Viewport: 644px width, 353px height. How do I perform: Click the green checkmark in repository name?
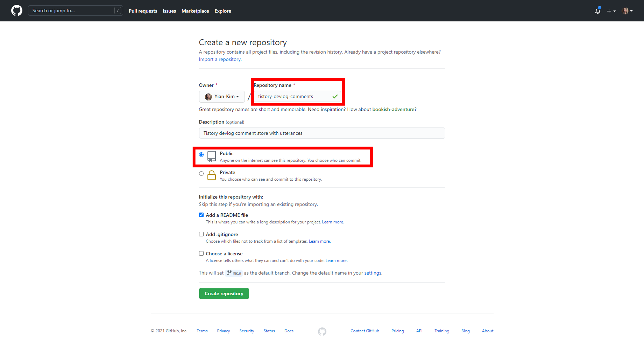coord(335,96)
